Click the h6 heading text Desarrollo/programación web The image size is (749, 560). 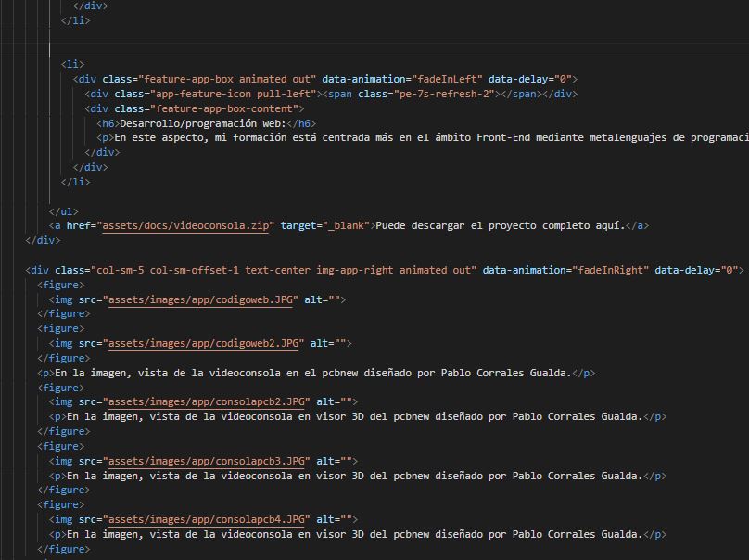[x=202, y=123]
